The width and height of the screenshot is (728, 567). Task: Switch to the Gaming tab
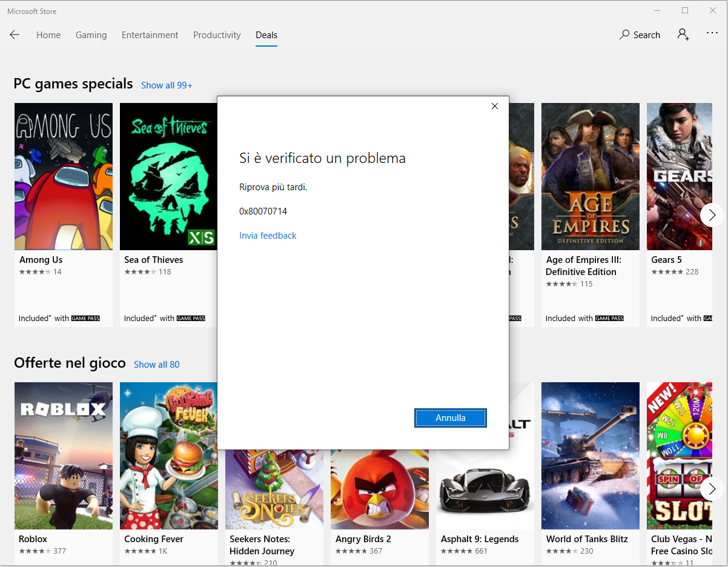(x=91, y=35)
